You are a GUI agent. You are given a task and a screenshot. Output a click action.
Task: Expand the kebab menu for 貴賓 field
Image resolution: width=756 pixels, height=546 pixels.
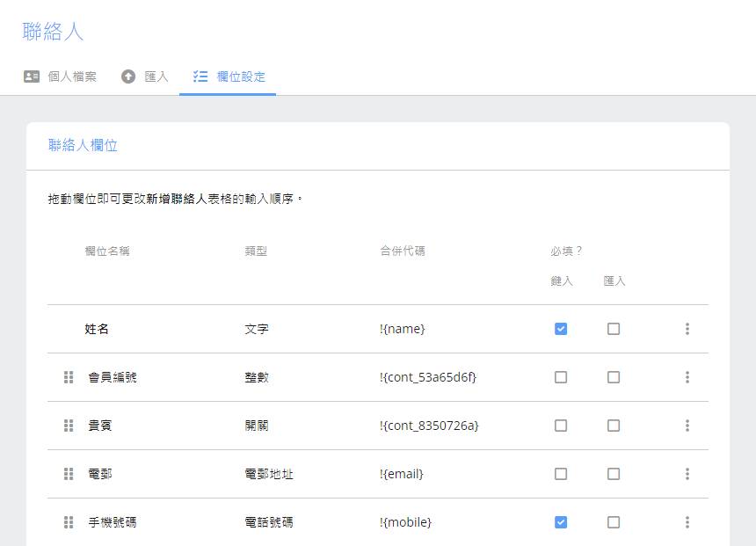pyautogui.click(x=687, y=426)
